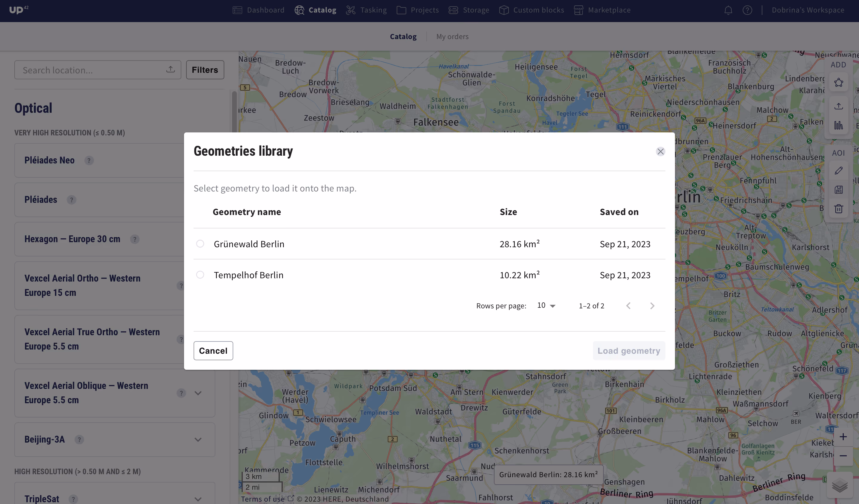Open Dobrina's Workspace menu
This screenshot has width=859, height=504.
808,10
